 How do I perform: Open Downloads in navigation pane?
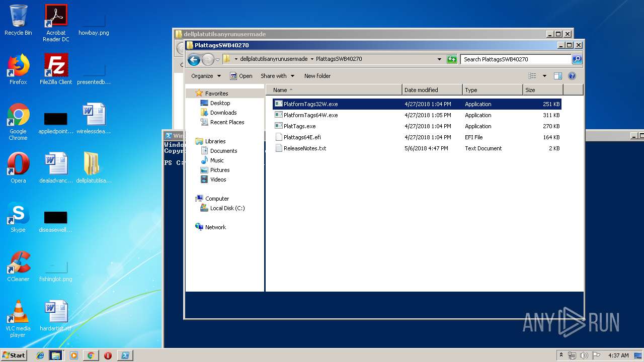[223, 113]
